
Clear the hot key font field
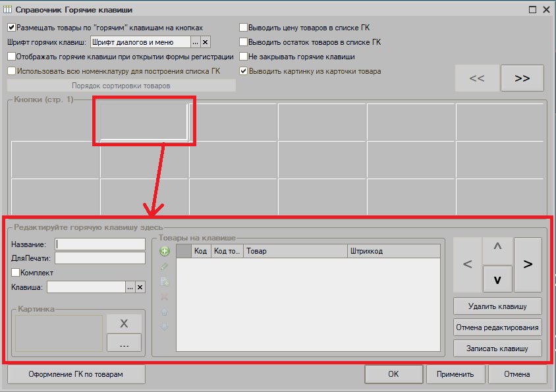pos(205,42)
